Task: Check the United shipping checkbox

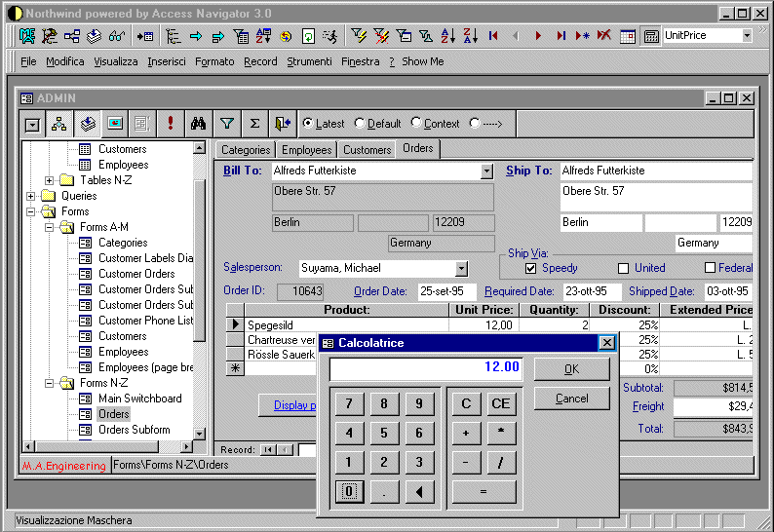Action: point(624,268)
